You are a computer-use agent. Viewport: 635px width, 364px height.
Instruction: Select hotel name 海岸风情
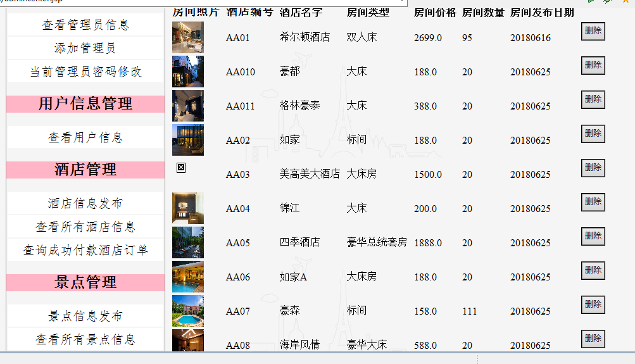299,345
